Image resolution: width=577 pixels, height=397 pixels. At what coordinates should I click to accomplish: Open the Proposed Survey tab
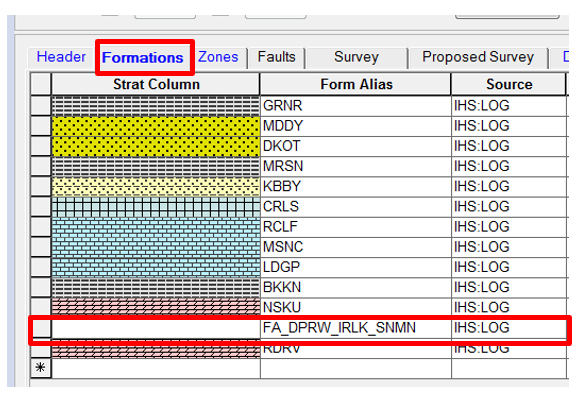[478, 57]
